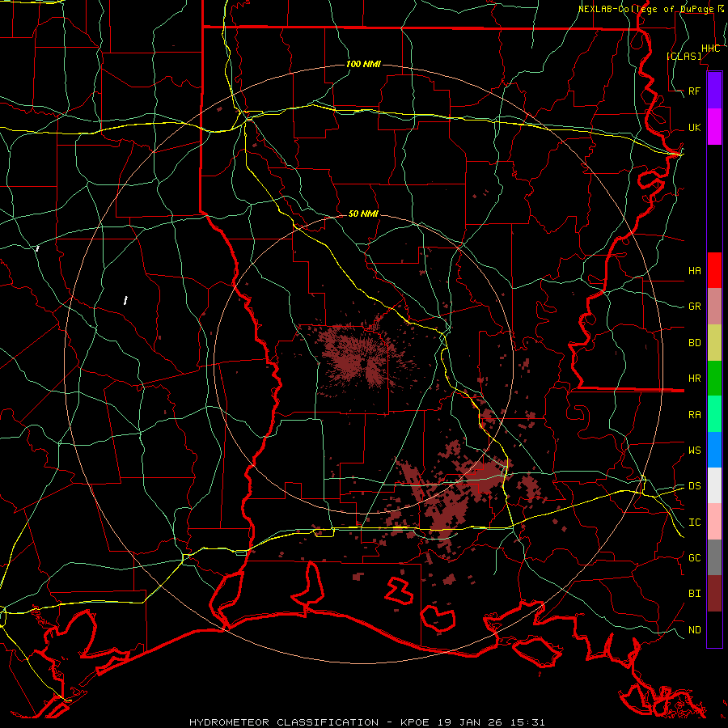Click the HR green legend swatch
This screenshot has height=728, width=728.
[x=714, y=379]
